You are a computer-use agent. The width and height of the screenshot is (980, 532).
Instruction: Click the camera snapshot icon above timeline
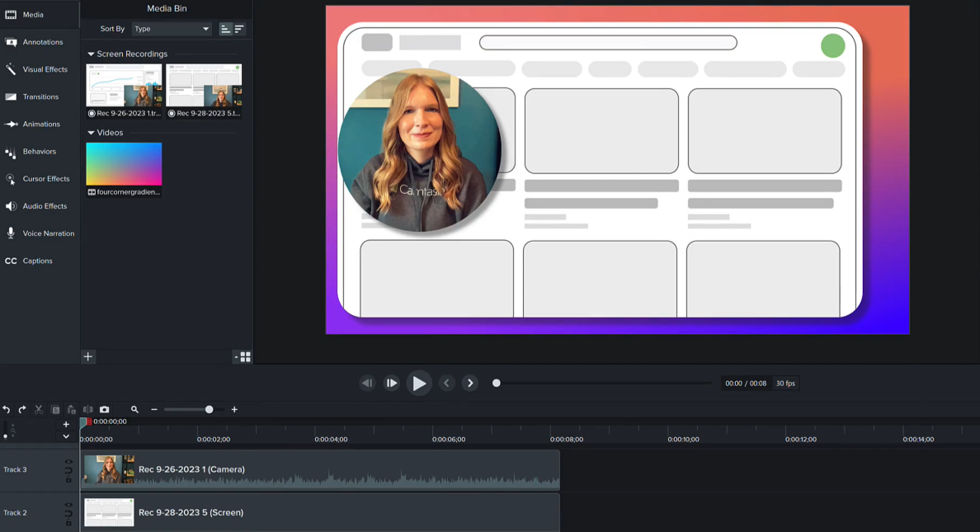coord(104,409)
